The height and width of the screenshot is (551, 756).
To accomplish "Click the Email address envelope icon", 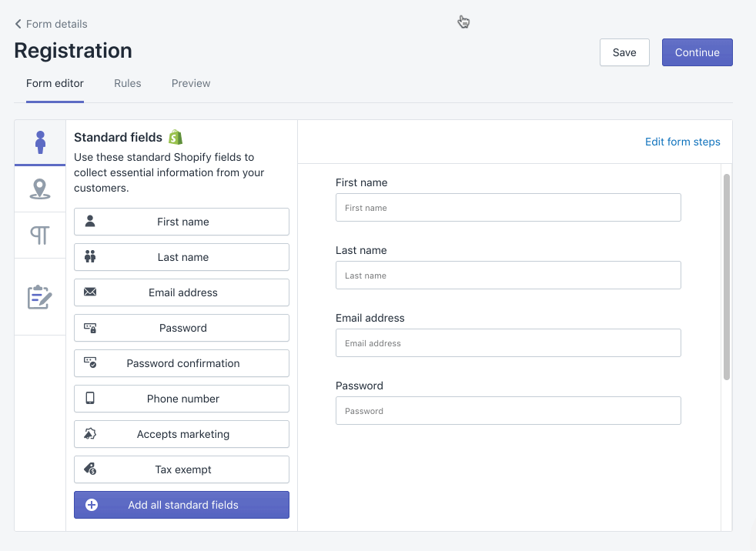I will pyautogui.click(x=91, y=292).
